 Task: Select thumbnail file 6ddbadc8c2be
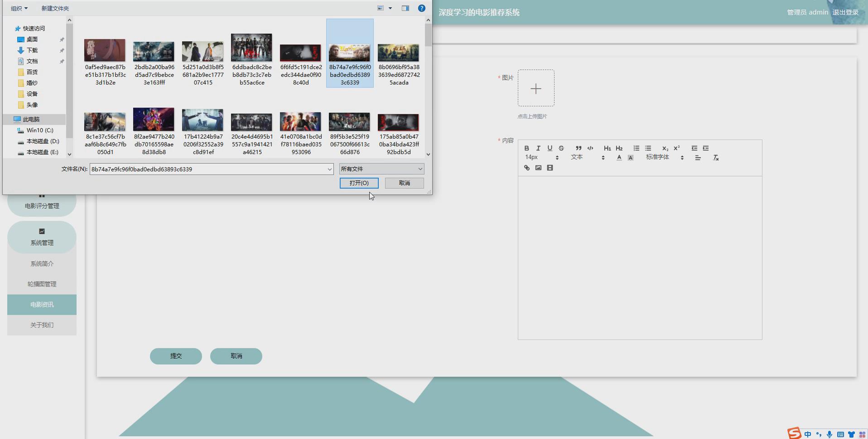[x=251, y=59]
